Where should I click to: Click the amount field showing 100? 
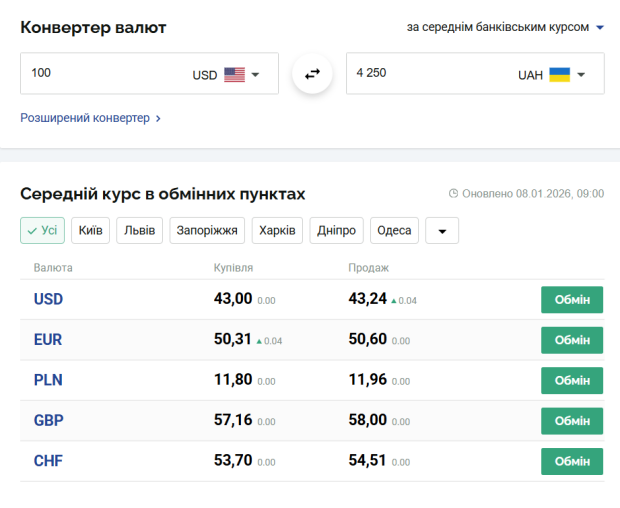(100, 74)
